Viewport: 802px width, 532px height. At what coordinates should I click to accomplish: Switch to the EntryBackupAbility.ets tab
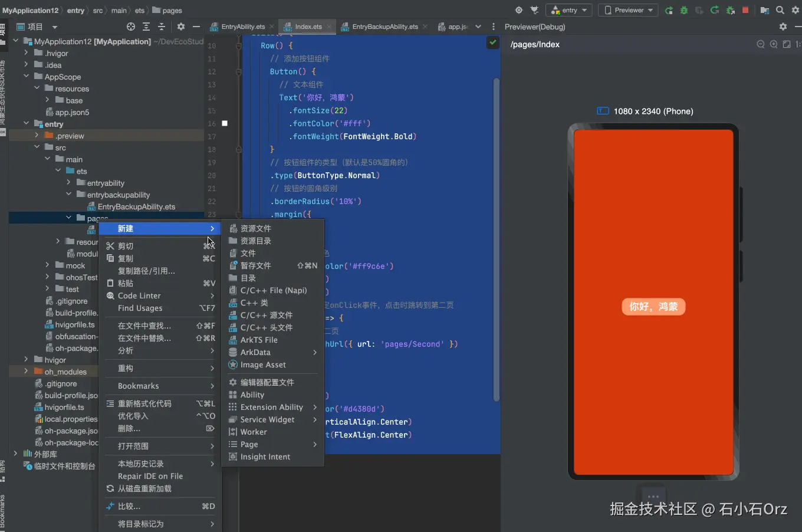(x=384, y=27)
